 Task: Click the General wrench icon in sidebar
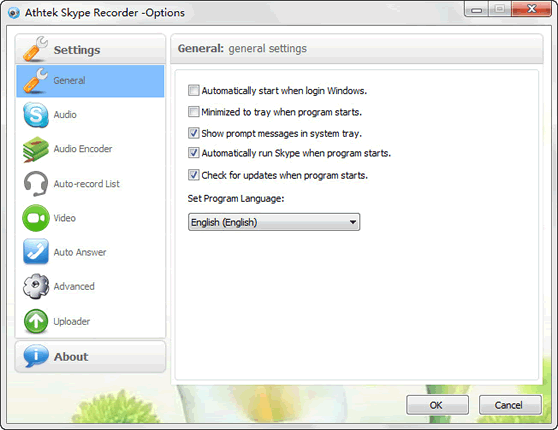click(x=36, y=81)
